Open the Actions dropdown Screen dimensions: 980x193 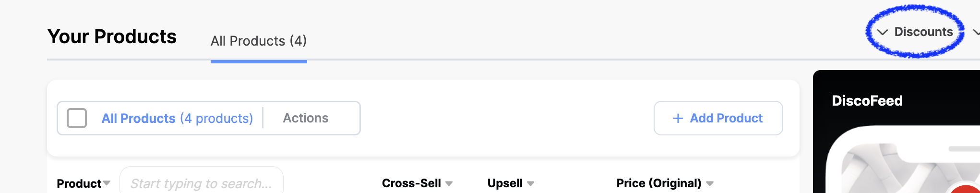tap(306, 118)
